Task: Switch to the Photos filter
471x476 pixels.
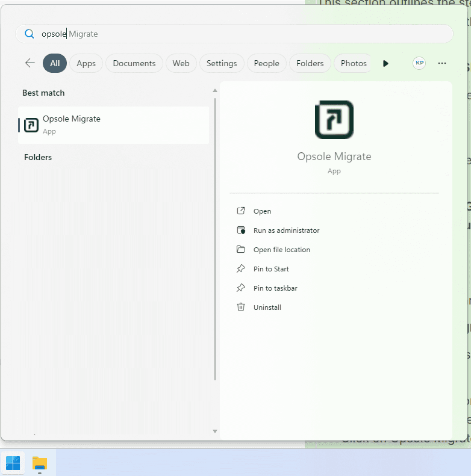Action: click(352, 63)
